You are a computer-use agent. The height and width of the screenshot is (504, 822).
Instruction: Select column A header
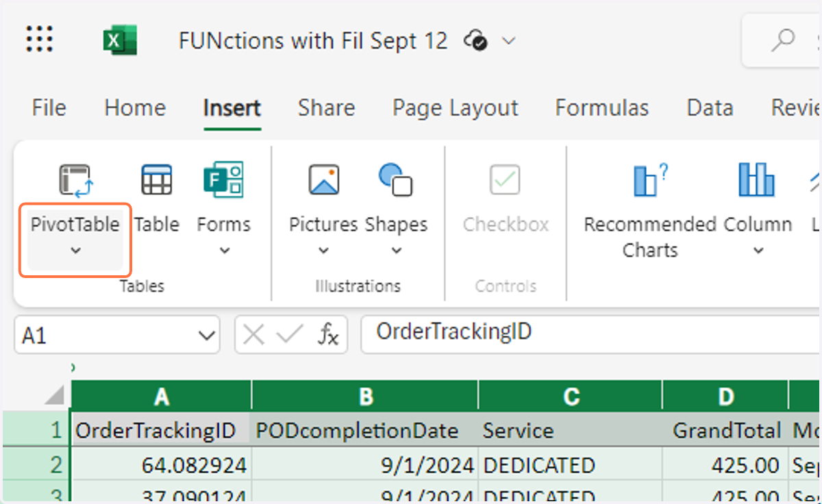(161, 396)
